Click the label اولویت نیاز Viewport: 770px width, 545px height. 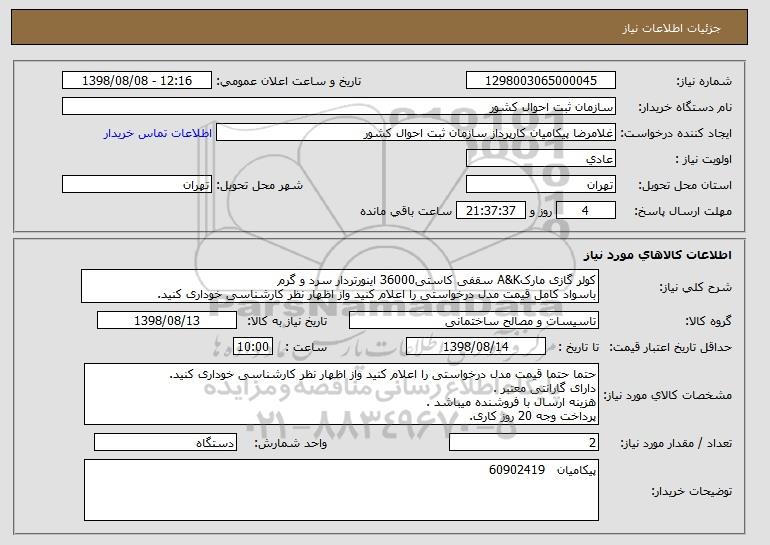(x=704, y=159)
